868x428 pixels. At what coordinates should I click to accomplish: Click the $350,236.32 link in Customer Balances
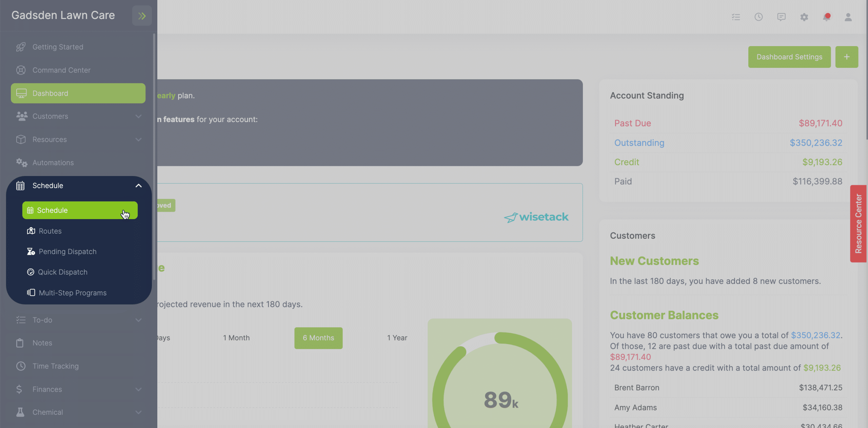[815, 335]
